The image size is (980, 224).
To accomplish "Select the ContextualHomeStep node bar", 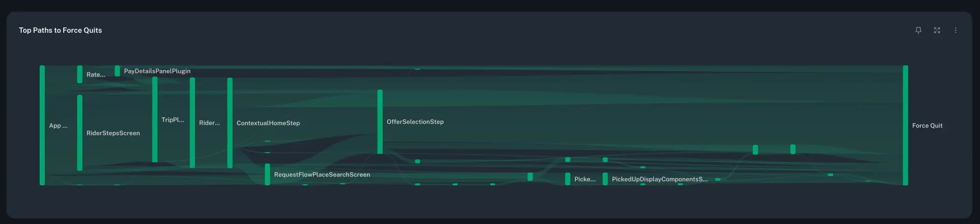I will [x=230, y=123].
